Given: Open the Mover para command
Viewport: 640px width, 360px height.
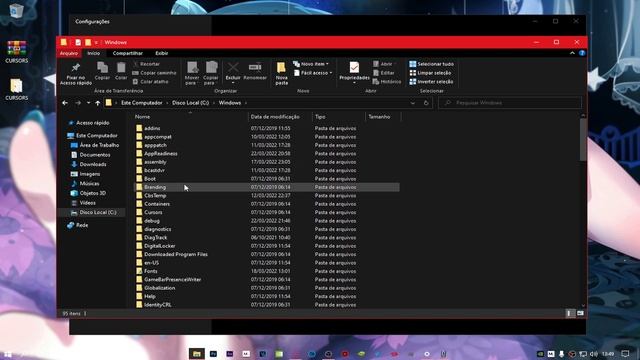Looking at the screenshot, I should [192, 73].
